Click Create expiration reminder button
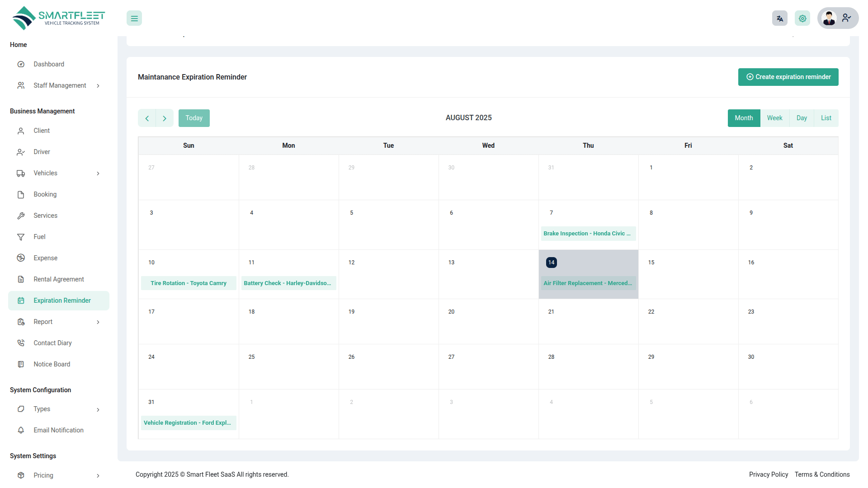This screenshot has width=868, height=488. [788, 77]
